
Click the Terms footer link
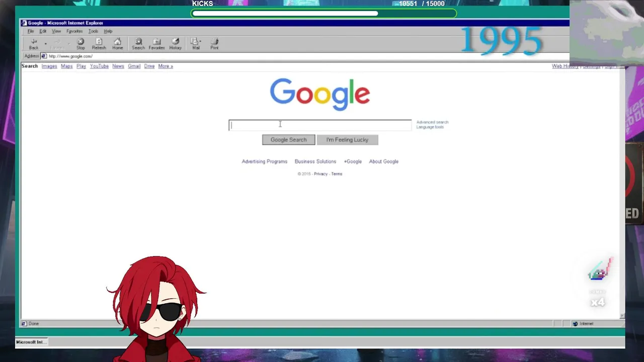tap(337, 174)
